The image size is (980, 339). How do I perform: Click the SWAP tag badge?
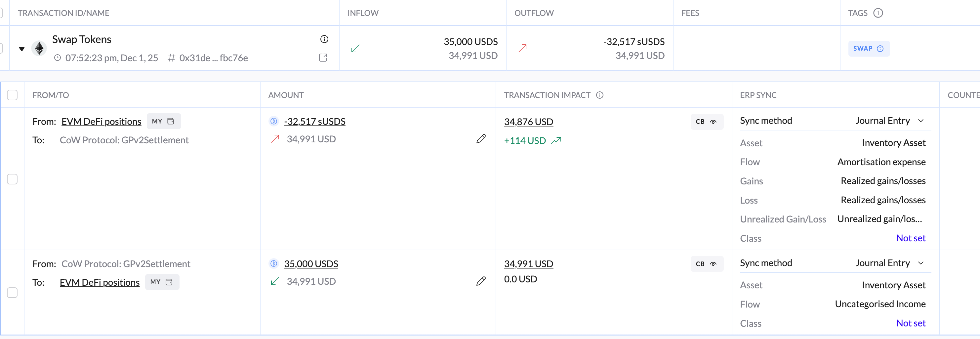point(868,49)
